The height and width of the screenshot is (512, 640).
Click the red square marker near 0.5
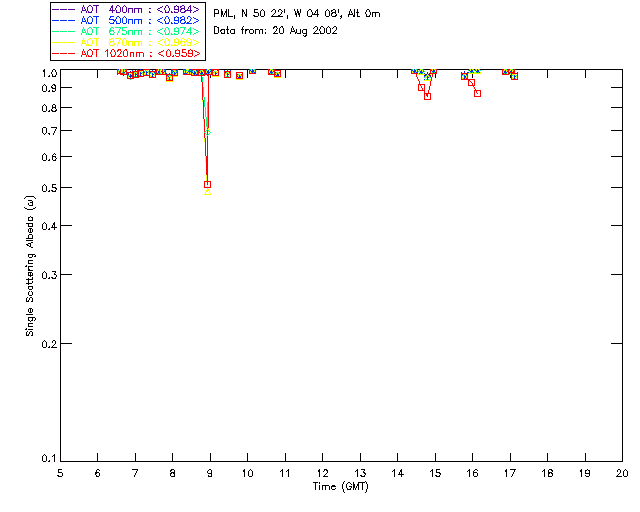coord(207,185)
